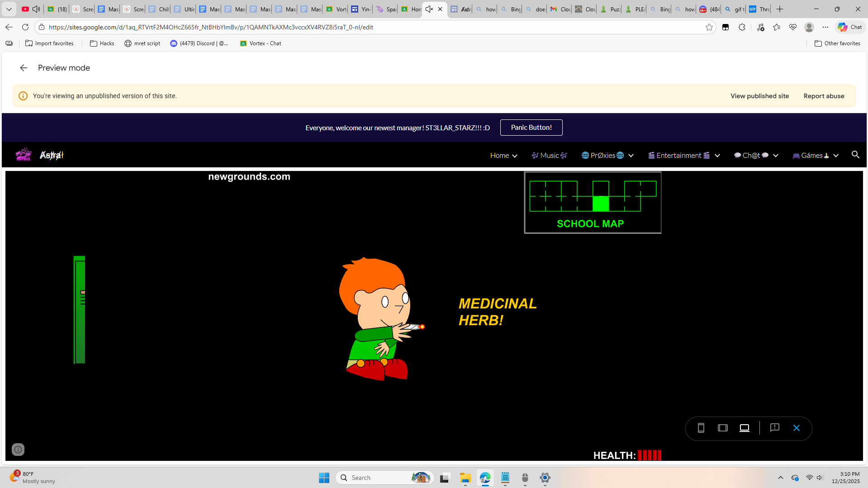868x488 pixels.
Task: Exit preview mode with back arrow
Action: (24, 68)
